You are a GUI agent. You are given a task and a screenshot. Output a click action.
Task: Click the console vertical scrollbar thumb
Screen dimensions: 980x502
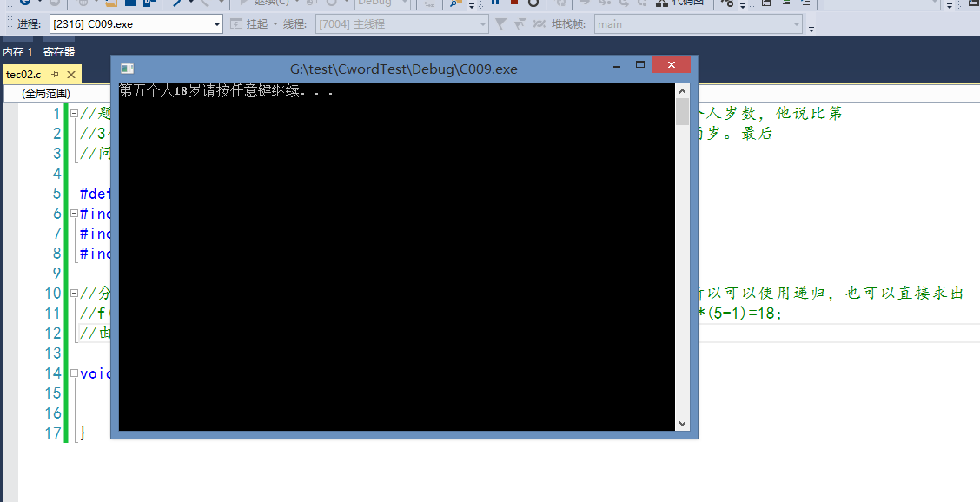click(682, 112)
